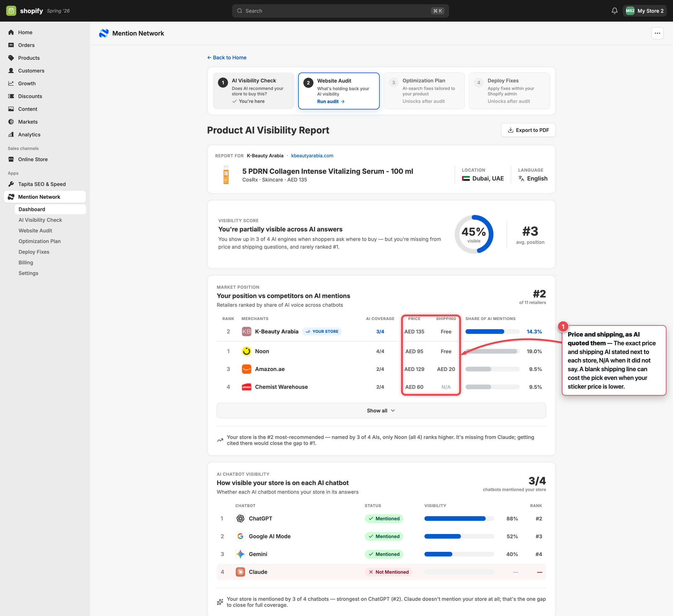This screenshot has height=616, width=673.
Task: Click Noon 19.0% share value
Action: (534, 351)
